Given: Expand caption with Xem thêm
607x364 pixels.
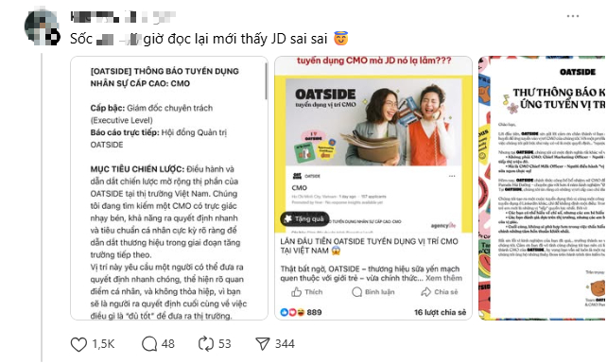Looking at the screenshot, I should tap(443, 278).
